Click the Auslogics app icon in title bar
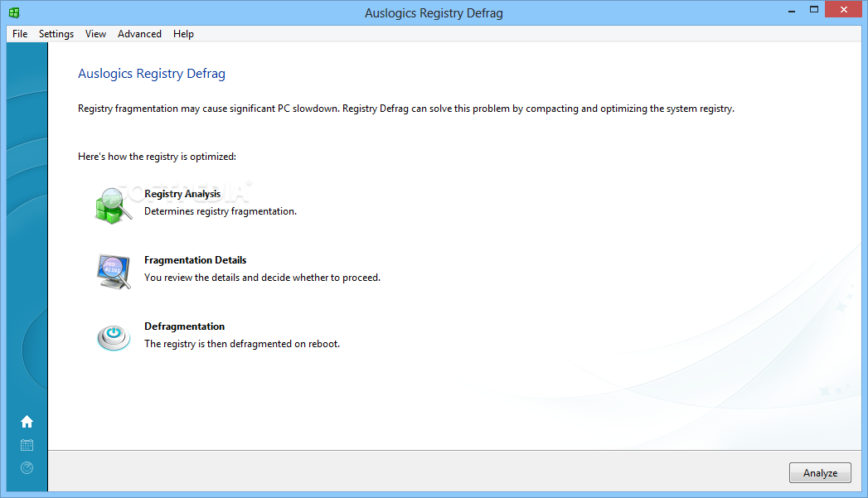Image resolution: width=868 pixels, height=498 pixels. [x=14, y=12]
